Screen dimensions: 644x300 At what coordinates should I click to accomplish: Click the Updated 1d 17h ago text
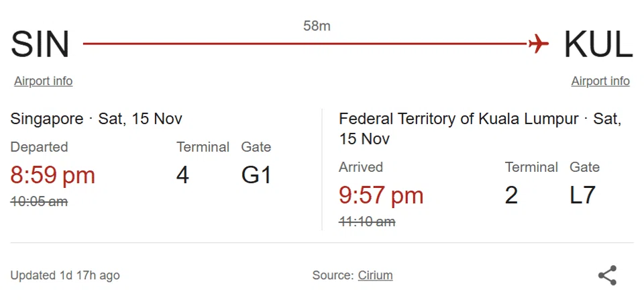click(x=65, y=275)
